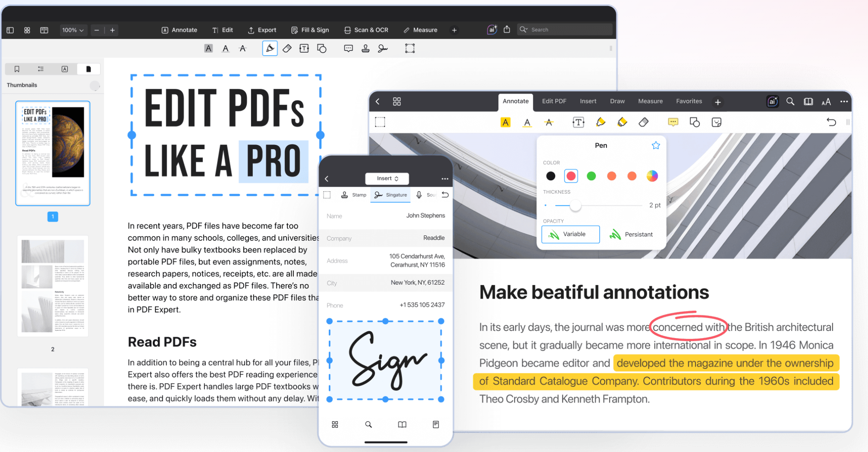The width and height of the screenshot is (868, 452).
Task: Switch to Edit PDF tab on iPad
Action: point(554,101)
